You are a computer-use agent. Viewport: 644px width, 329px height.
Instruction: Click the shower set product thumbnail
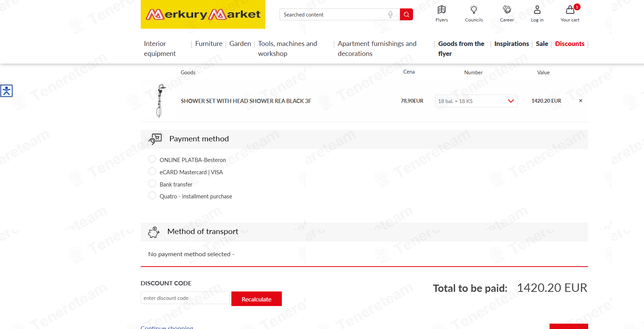click(160, 101)
